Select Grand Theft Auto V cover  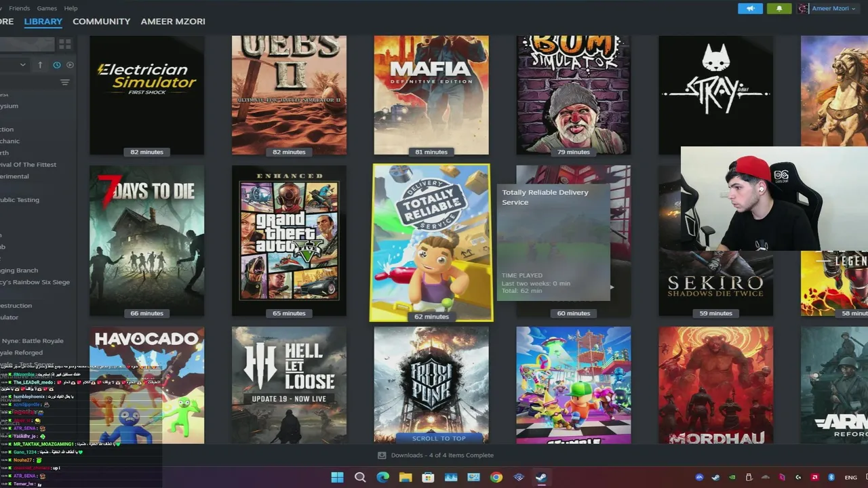(289, 241)
